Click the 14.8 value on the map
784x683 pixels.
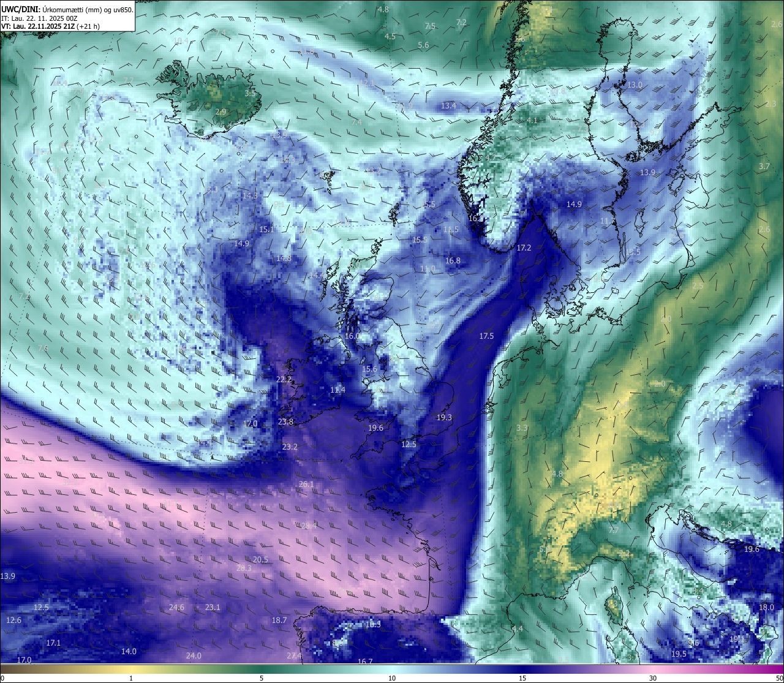click(x=284, y=258)
